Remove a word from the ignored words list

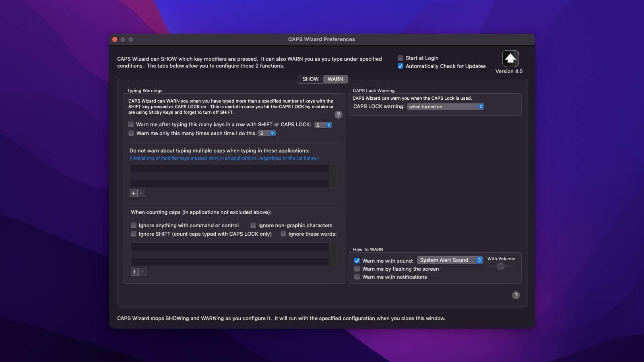pyautogui.click(x=142, y=272)
